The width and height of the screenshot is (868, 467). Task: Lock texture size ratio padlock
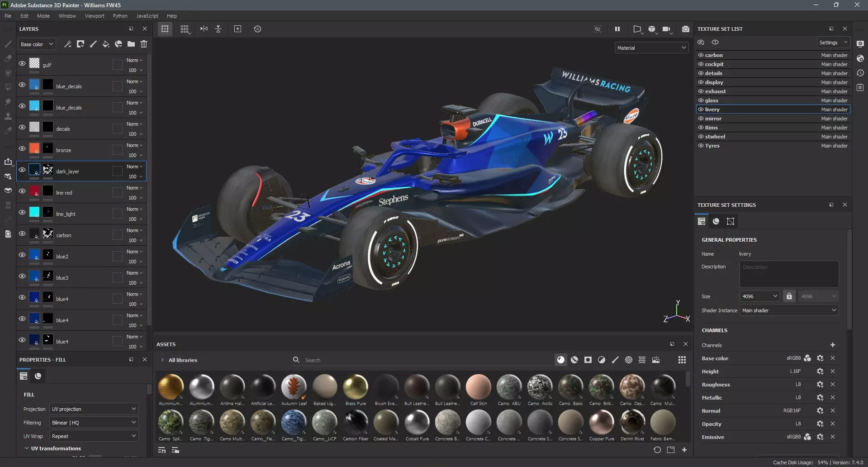click(x=789, y=296)
